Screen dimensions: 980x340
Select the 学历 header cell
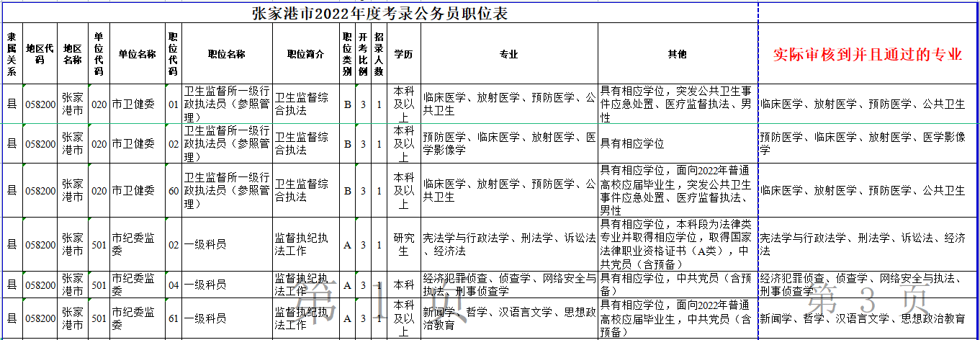pos(404,55)
